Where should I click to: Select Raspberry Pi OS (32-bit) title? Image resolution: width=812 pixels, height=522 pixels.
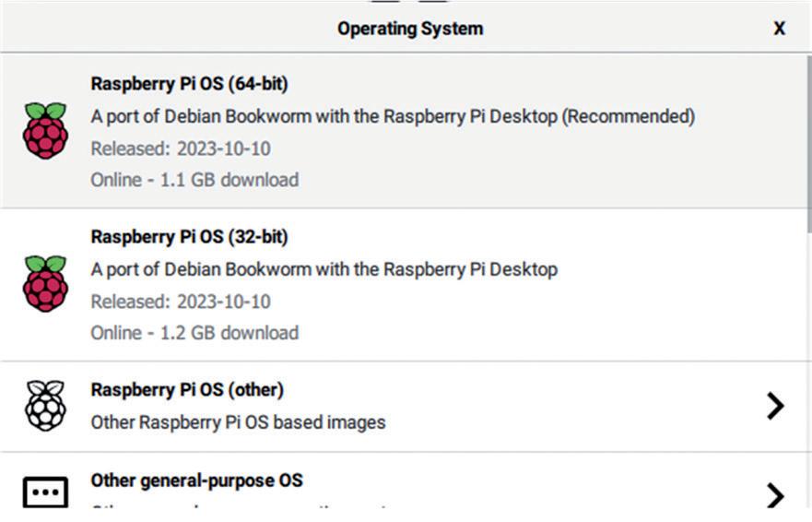[189, 236]
